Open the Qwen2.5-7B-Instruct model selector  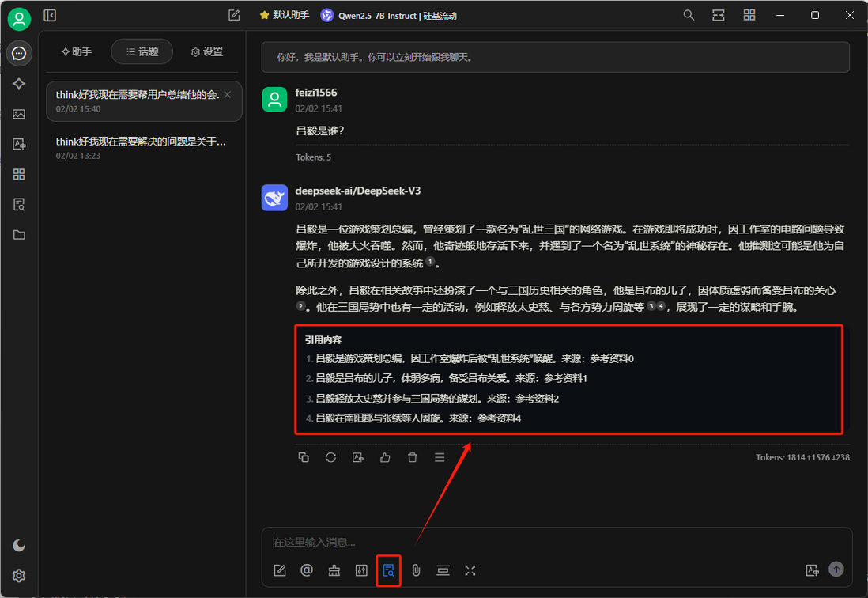point(389,15)
